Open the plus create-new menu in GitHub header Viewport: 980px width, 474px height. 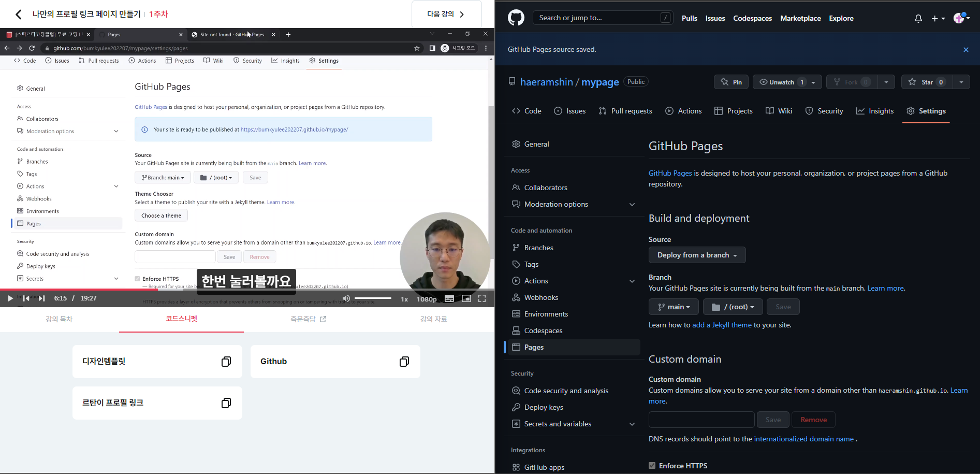pyautogui.click(x=938, y=19)
